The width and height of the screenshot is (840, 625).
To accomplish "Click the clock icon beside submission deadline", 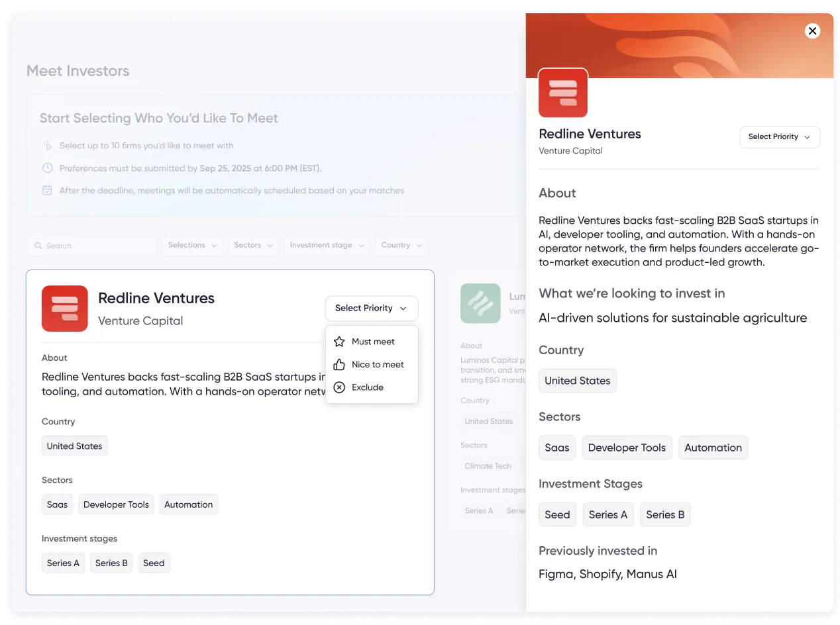I will [47, 168].
